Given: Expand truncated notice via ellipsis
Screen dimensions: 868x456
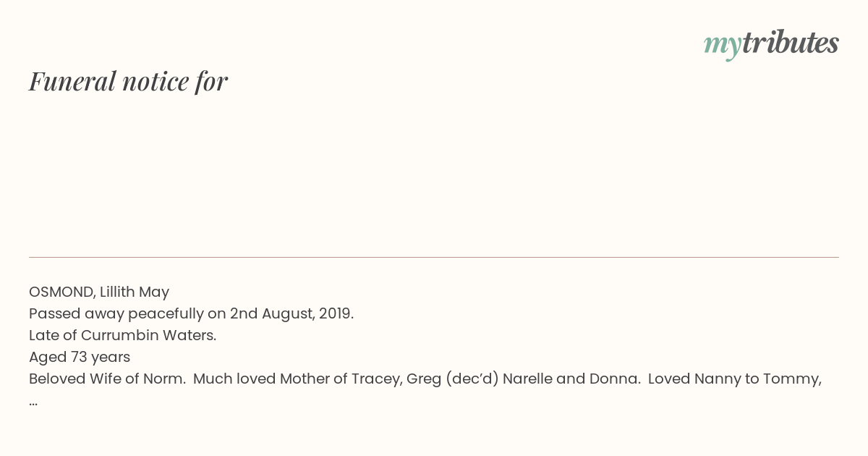Looking at the screenshot, I should click(x=33, y=402).
